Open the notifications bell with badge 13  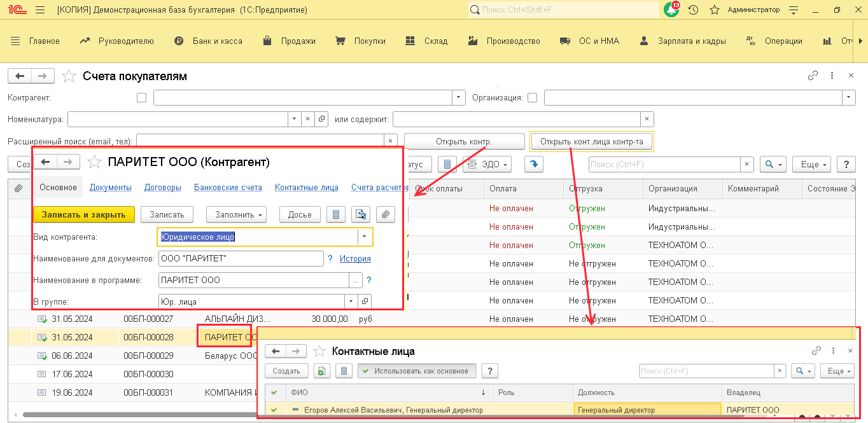(671, 10)
